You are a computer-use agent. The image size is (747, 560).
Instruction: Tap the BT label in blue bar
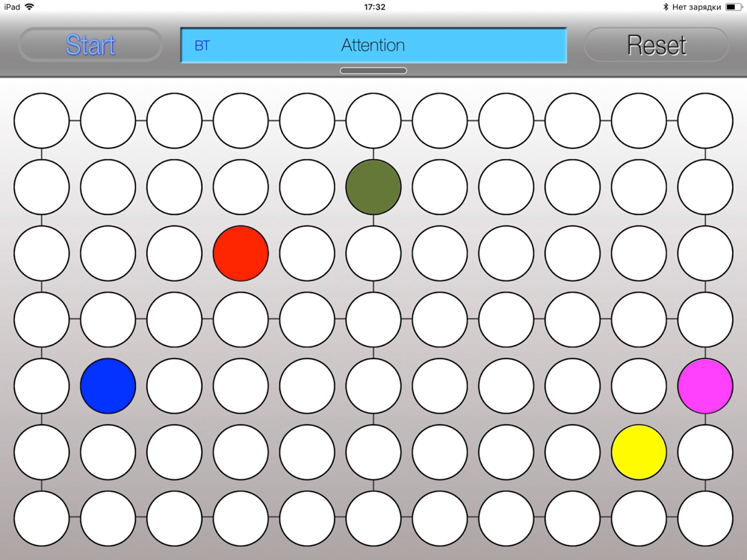(202, 46)
